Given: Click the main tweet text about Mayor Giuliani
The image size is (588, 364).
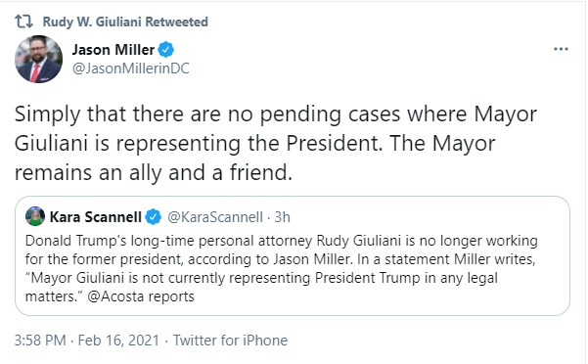Looking at the screenshot, I should 276,143.
